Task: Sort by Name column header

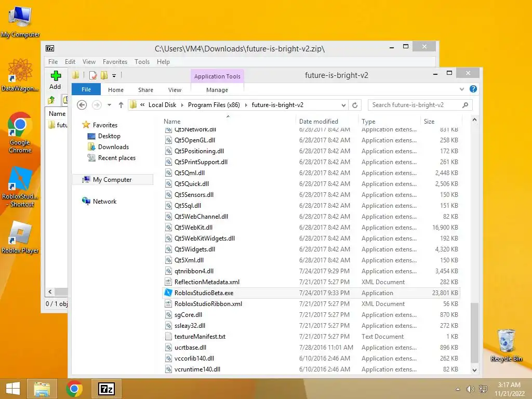Action: click(172, 122)
